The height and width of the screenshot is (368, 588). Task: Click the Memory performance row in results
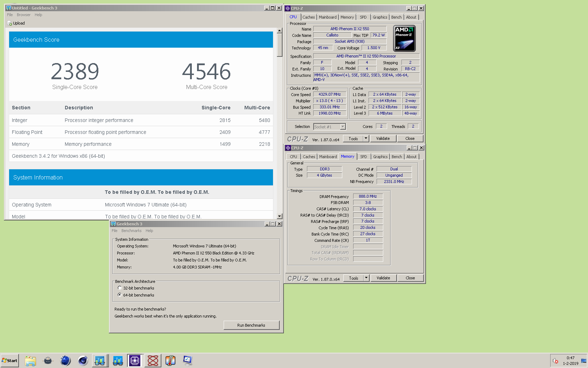tap(141, 144)
